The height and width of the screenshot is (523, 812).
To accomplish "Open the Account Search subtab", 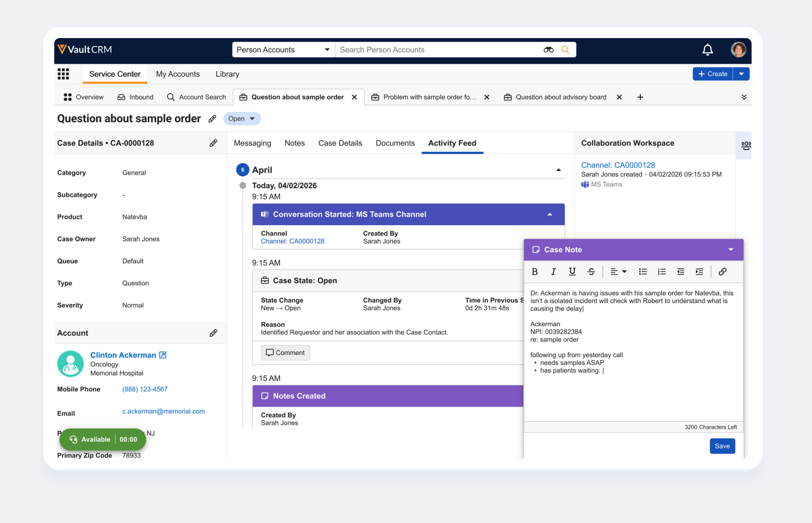I will click(x=196, y=97).
